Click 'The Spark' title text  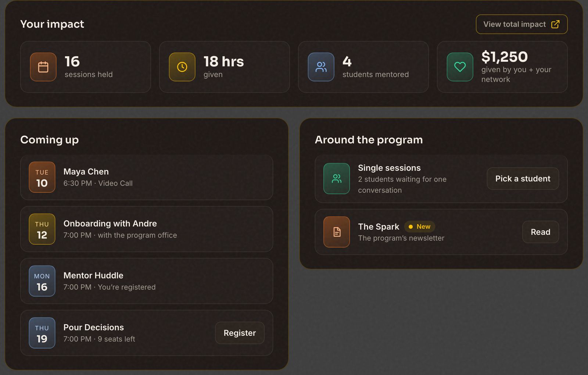pos(379,227)
